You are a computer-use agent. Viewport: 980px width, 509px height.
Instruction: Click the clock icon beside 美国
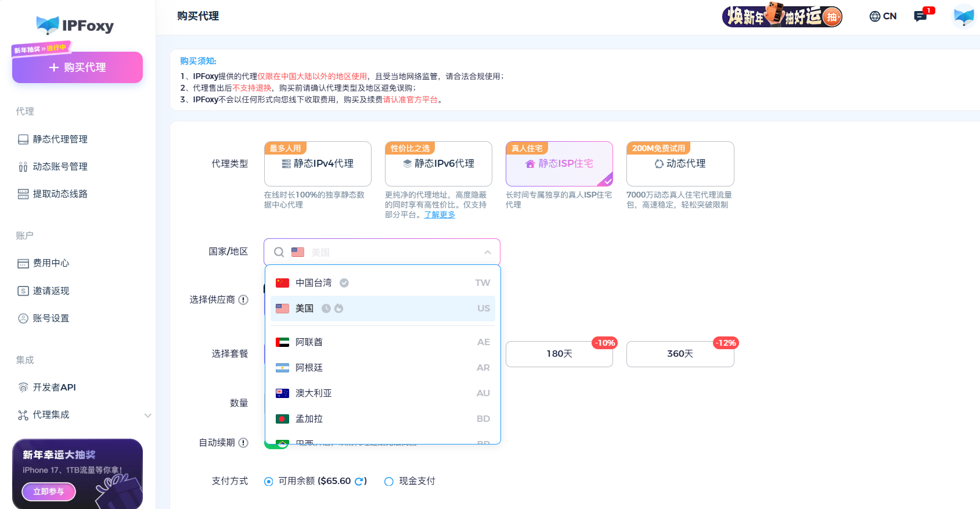tap(326, 309)
